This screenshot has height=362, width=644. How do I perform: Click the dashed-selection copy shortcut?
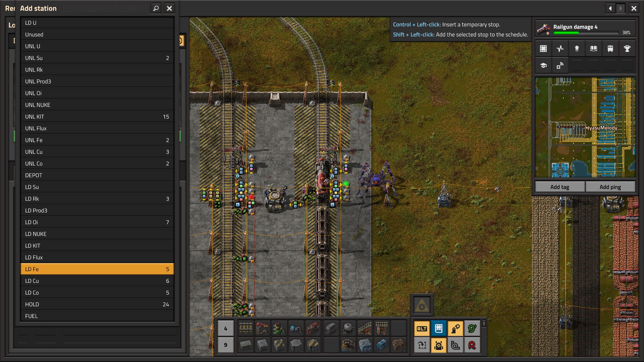pyautogui.click(x=422, y=345)
